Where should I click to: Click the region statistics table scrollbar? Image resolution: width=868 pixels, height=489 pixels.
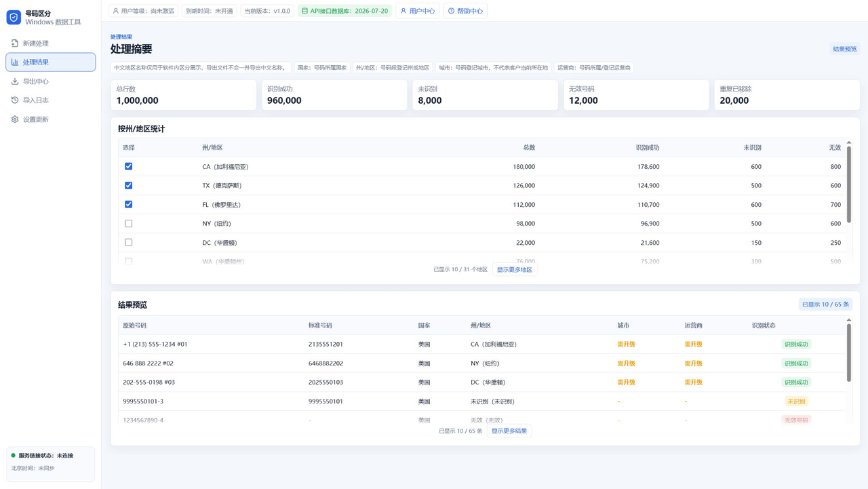pyautogui.click(x=849, y=184)
